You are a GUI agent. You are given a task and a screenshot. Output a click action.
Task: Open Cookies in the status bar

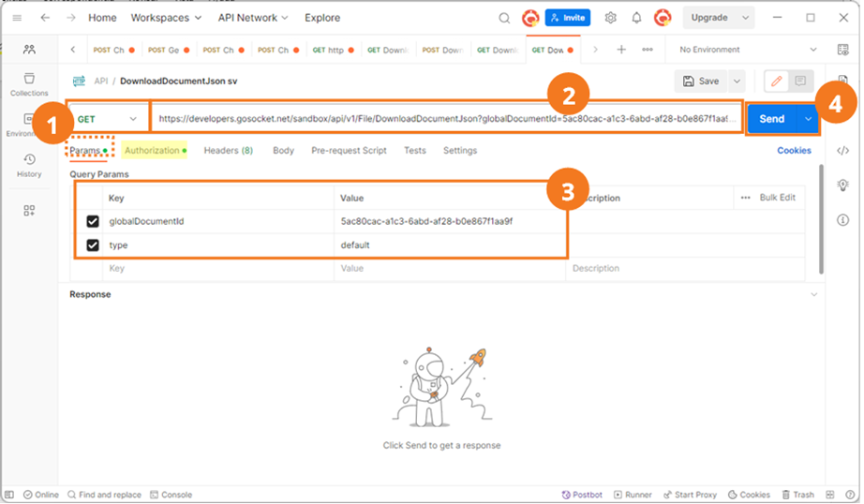(x=749, y=495)
